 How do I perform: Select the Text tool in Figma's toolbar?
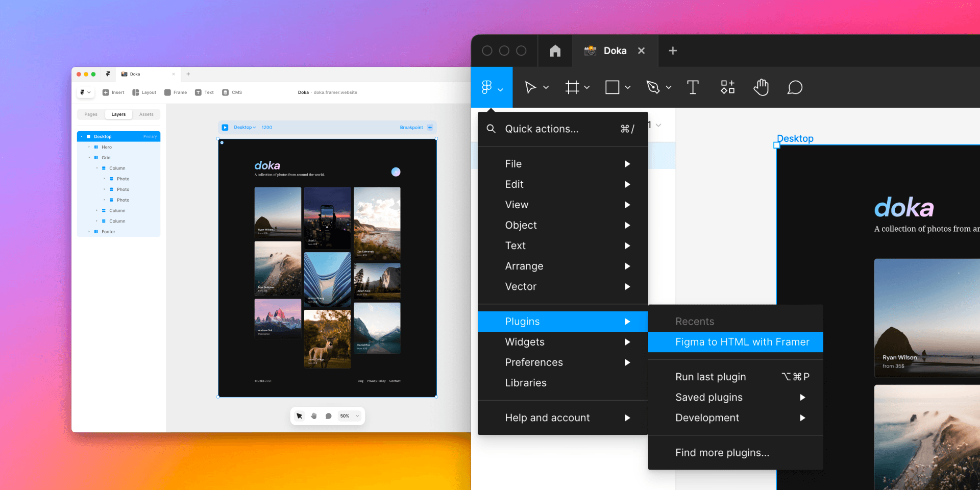click(693, 87)
